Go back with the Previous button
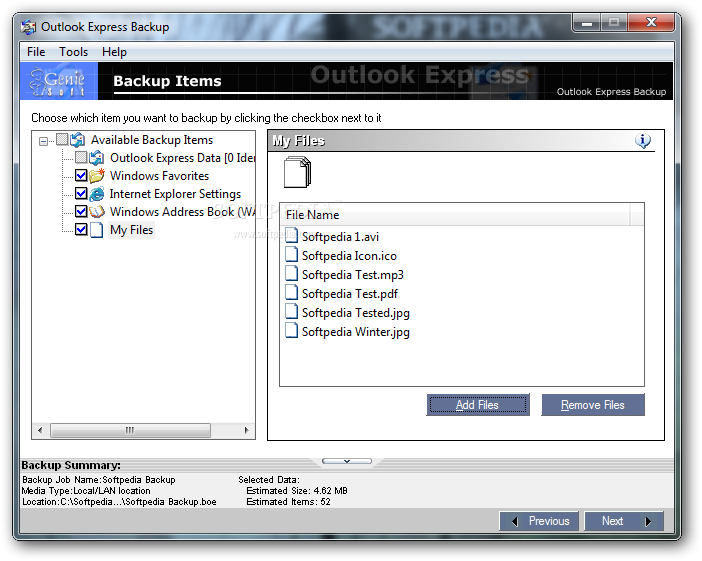Viewport: 702px width, 561px height. pyautogui.click(x=539, y=522)
